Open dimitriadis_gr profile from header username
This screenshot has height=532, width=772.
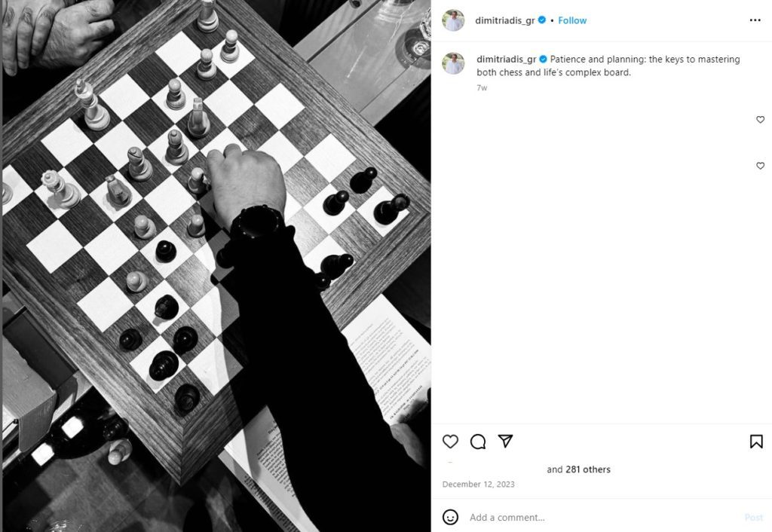[504, 20]
